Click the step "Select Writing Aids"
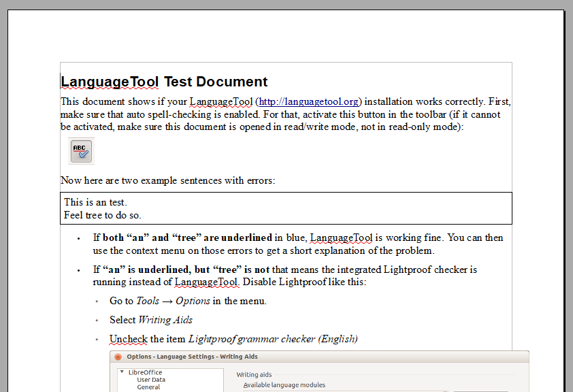 pos(151,320)
